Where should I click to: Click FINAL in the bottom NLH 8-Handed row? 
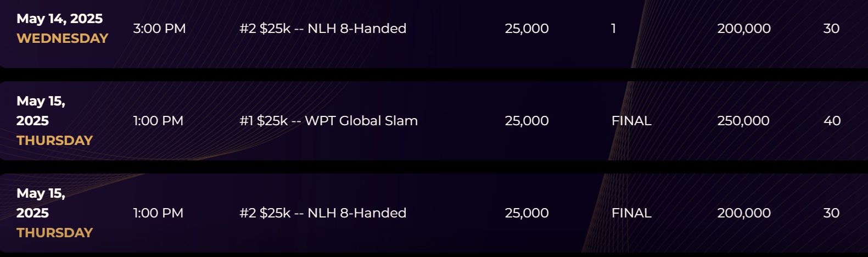point(631,213)
